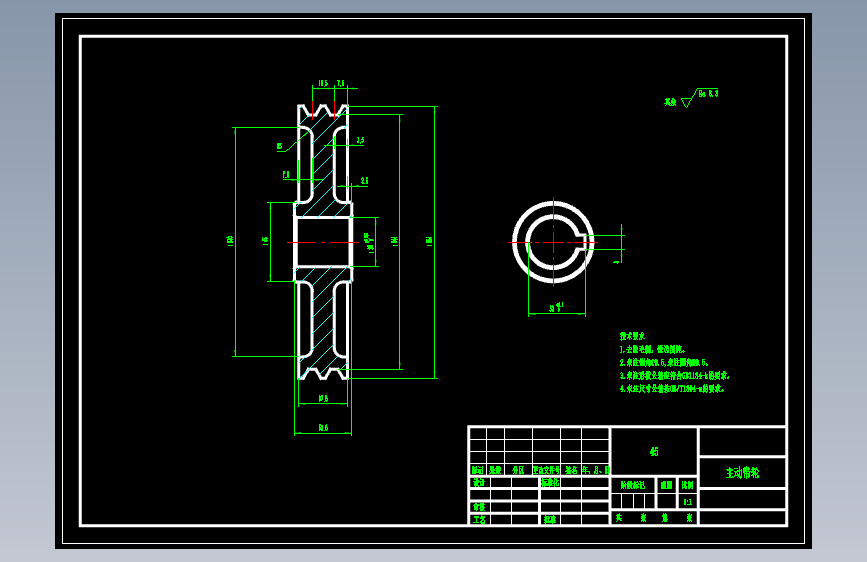Click the 阶段标记 cell label
Image resolution: width=867 pixels, height=562 pixels.
pos(633,485)
